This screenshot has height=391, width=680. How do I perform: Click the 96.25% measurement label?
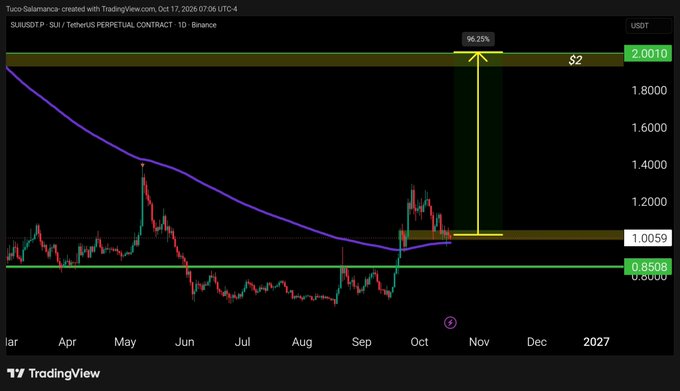pos(478,39)
